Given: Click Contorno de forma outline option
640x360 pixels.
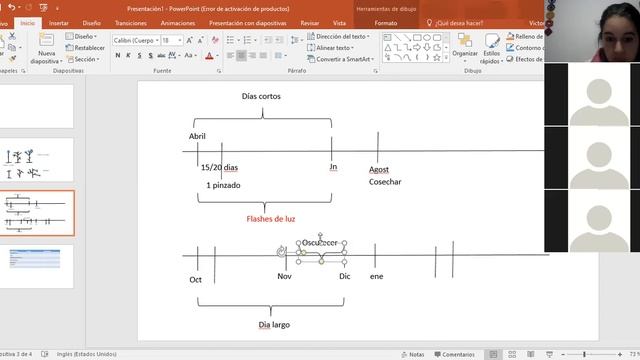Looking at the screenshot, I should point(525,48).
